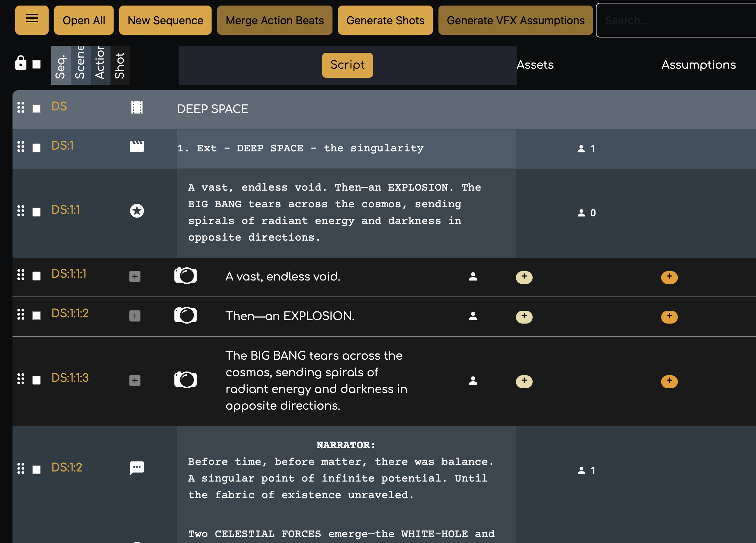Select the checkbox for shot DS:1:1:2

(x=36, y=316)
